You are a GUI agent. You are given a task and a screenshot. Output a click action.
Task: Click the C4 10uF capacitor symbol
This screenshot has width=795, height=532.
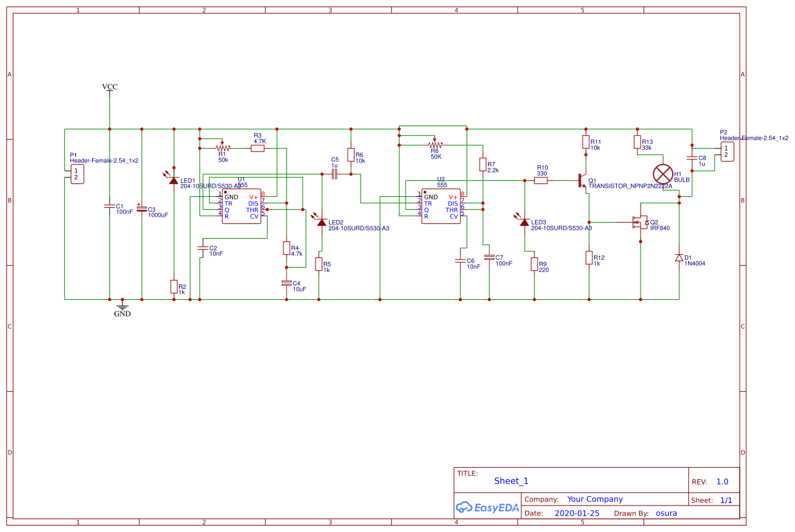pyautogui.click(x=286, y=283)
